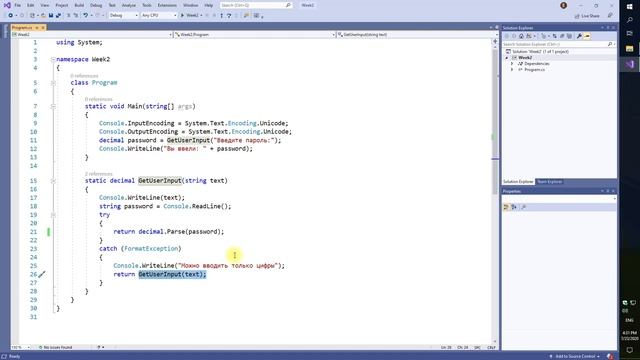Click Solution Explorer Collapse All icon
Viewport: 640px width, 360px height.
[x=562, y=36]
